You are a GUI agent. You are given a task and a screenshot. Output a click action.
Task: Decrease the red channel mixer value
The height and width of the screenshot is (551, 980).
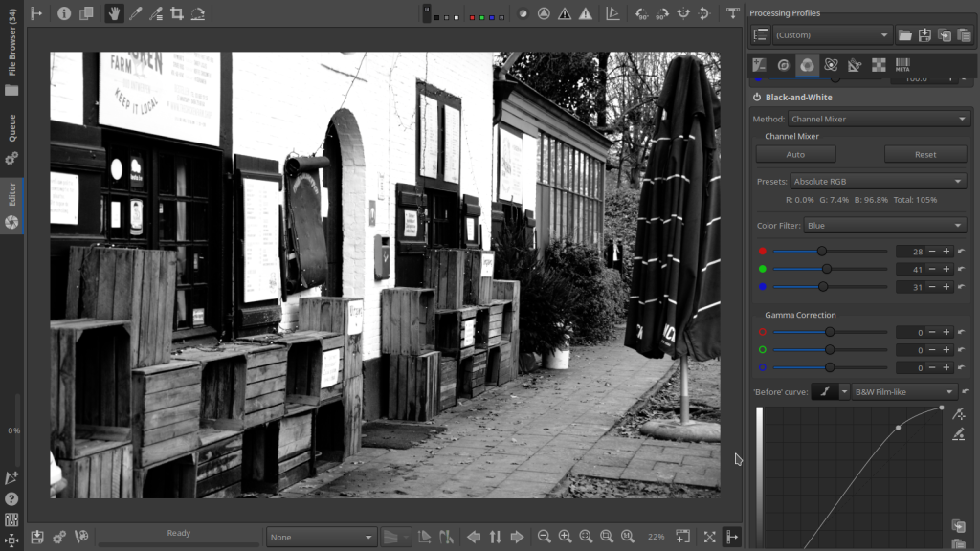pyautogui.click(x=932, y=252)
